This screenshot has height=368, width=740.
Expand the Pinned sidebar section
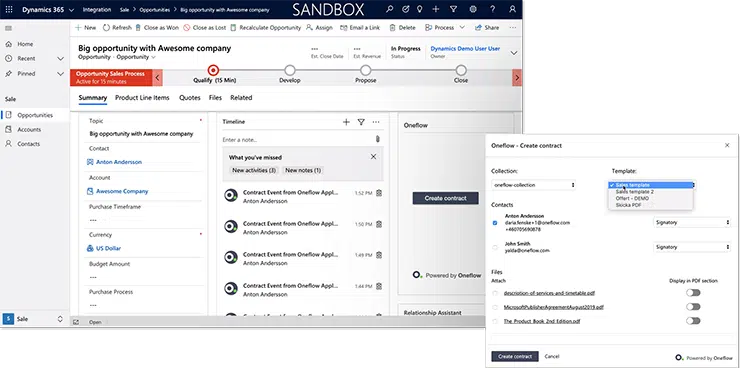pos(60,74)
